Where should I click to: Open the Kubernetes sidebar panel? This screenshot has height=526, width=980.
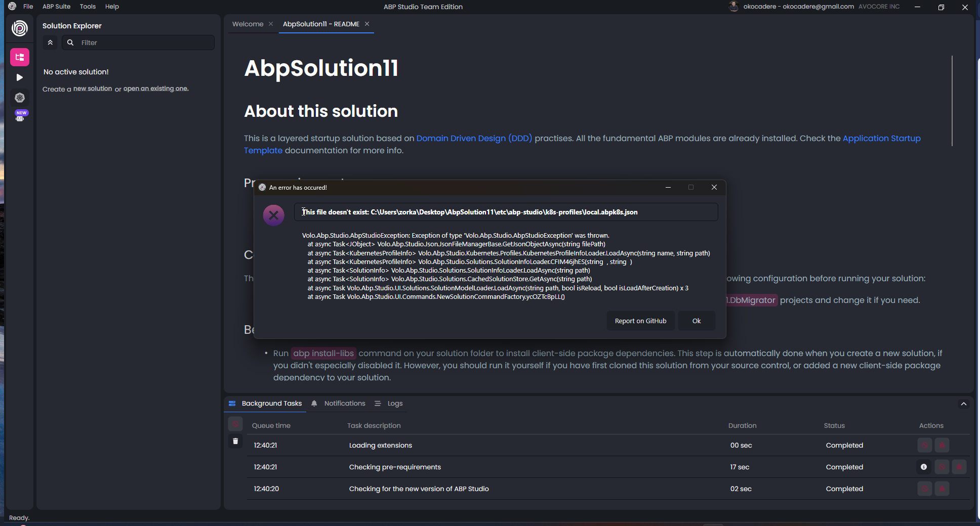[x=20, y=98]
